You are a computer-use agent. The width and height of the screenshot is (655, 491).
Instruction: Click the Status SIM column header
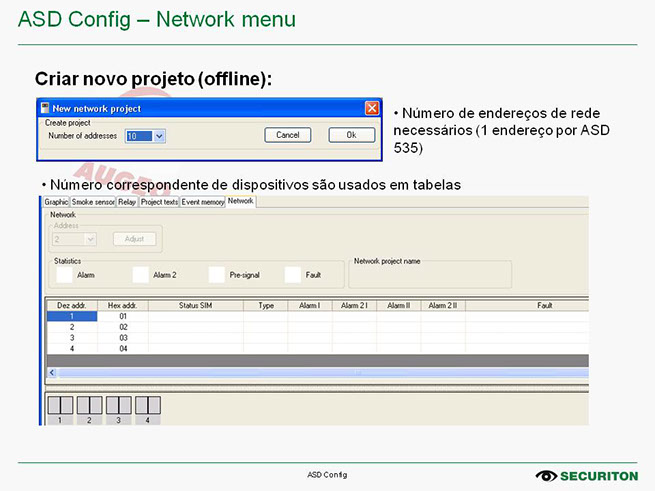[x=195, y=305]
